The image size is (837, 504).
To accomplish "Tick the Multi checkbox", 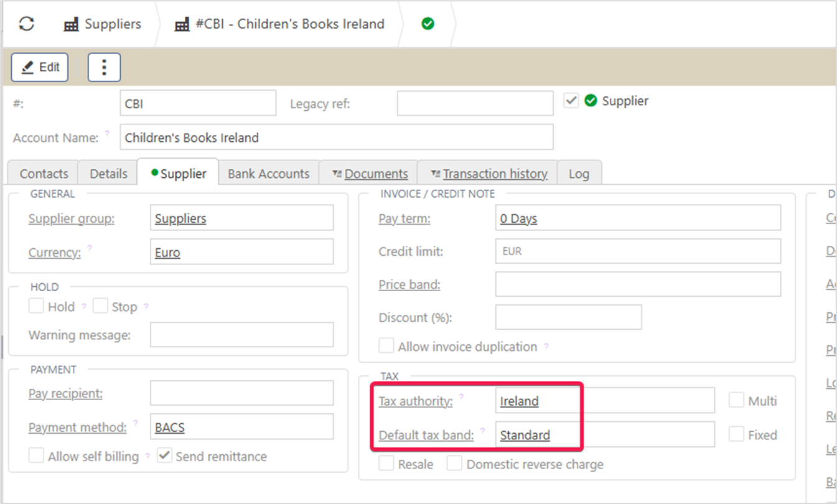I will click(737, 400).
